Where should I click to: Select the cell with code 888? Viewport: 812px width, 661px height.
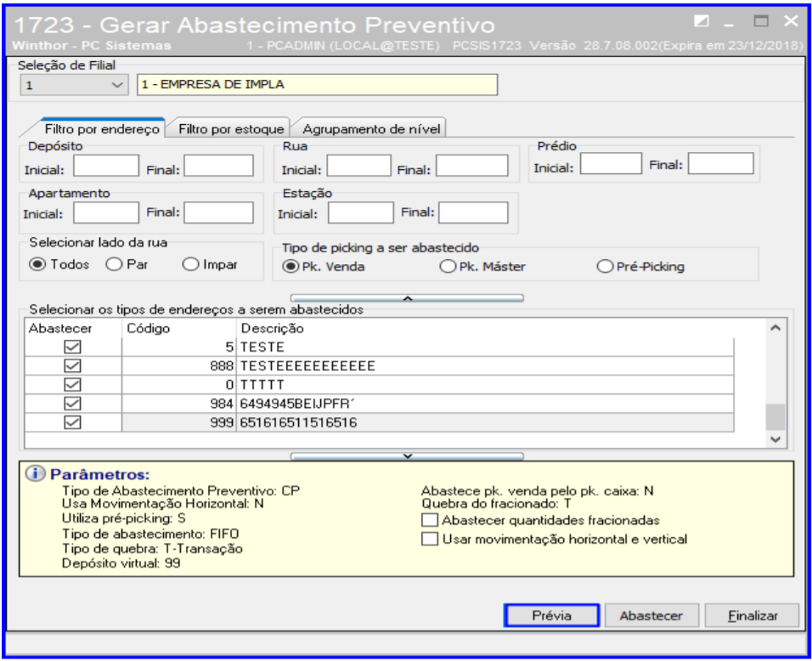(179, 365)
